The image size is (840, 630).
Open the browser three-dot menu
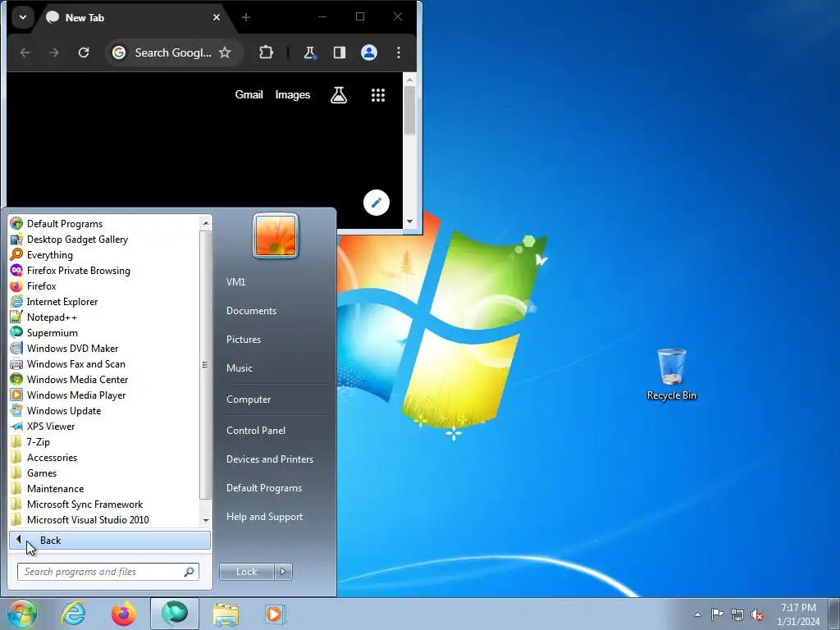click(399, 52)
